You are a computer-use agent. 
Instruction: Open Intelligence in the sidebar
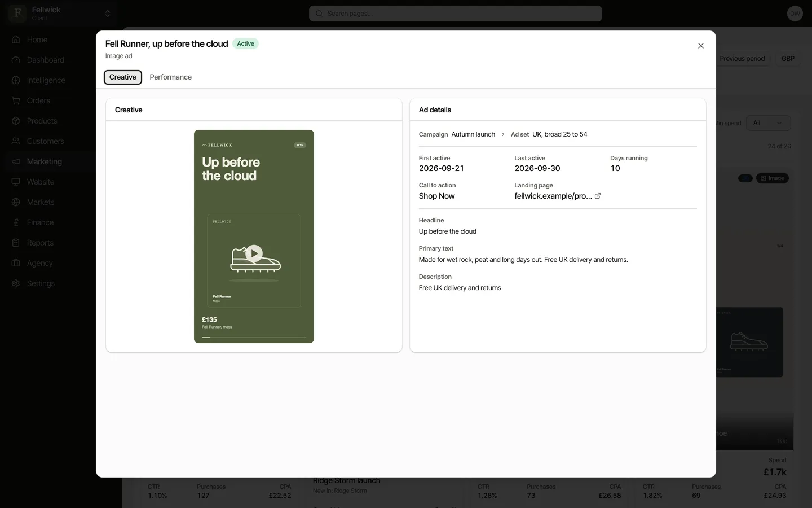pyautogui.click(x=46, y=80)
